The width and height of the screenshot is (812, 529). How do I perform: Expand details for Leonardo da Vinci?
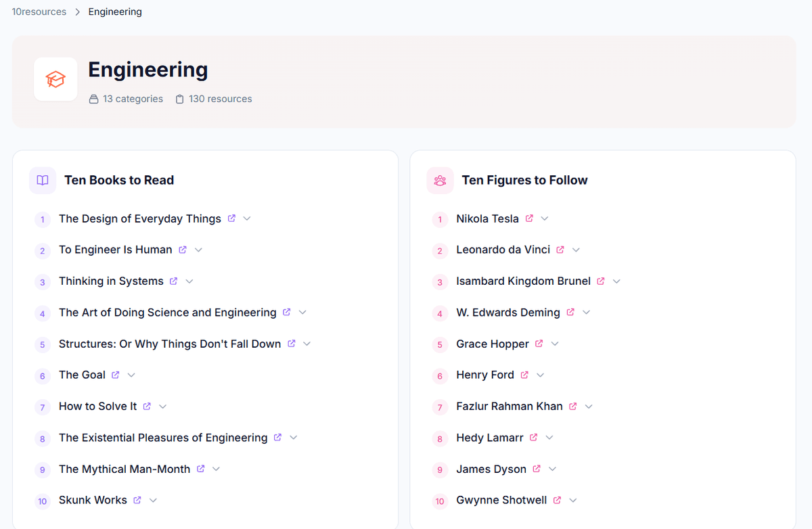tap(576, 249)
